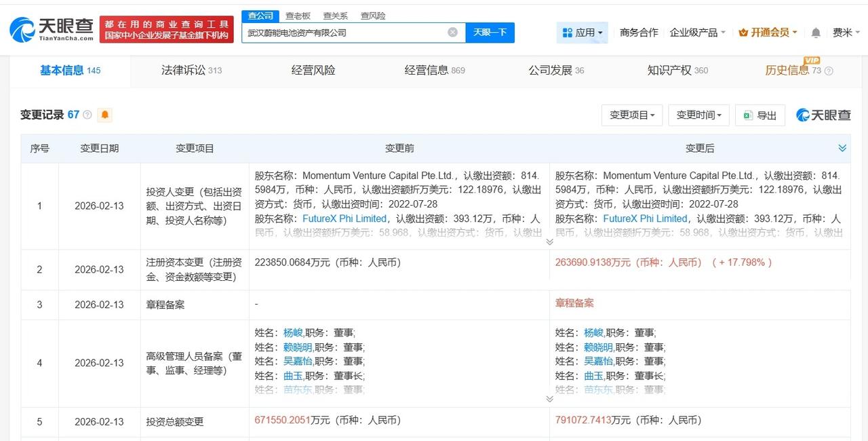Open the 变更时间 filter dropdown

click(698, 115)
